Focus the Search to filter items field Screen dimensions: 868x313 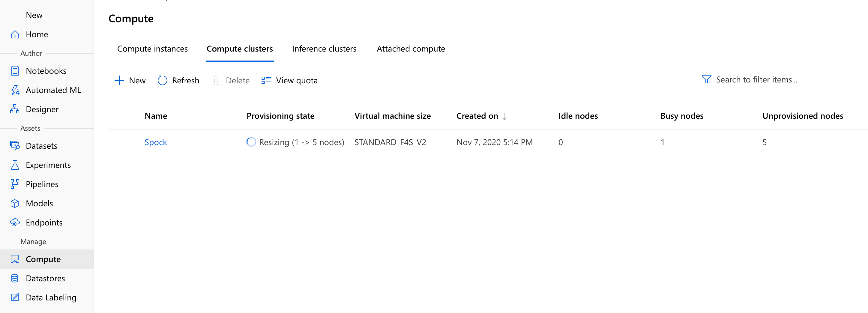pos(756,79)
